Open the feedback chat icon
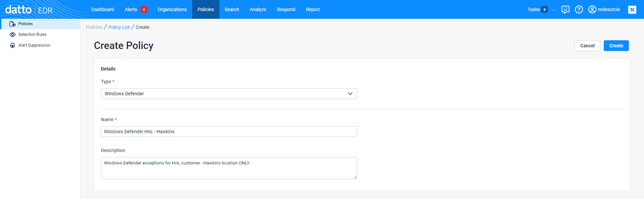Viewport: 644px width, 199px height. pos(566,9)
